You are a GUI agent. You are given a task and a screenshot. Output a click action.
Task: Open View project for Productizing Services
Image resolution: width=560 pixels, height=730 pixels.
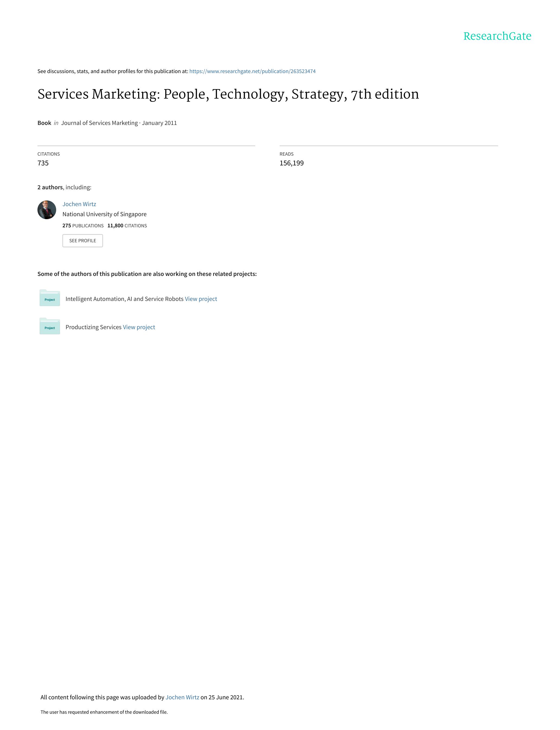[139, 328]
